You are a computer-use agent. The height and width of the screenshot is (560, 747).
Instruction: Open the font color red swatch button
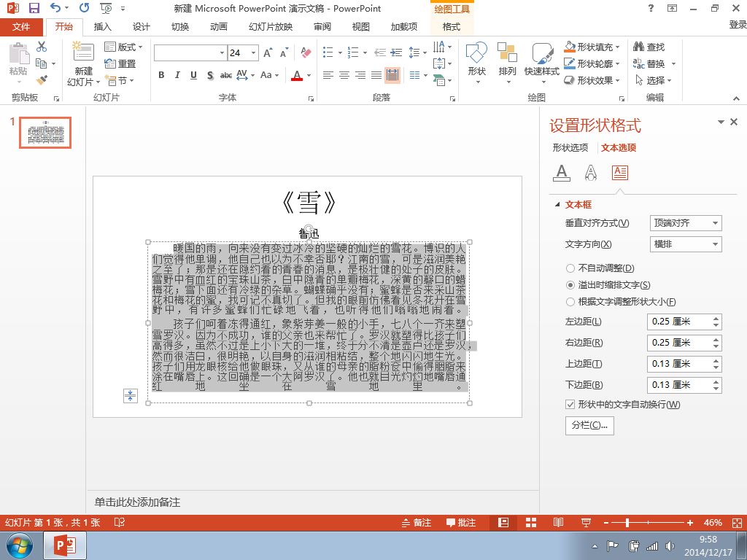click(297, 75)
